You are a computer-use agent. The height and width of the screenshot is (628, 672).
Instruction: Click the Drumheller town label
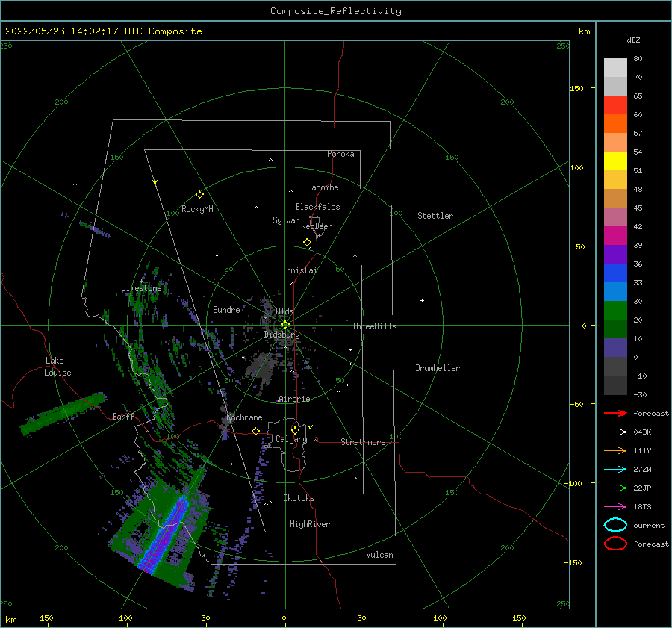(x=438, y=368)
